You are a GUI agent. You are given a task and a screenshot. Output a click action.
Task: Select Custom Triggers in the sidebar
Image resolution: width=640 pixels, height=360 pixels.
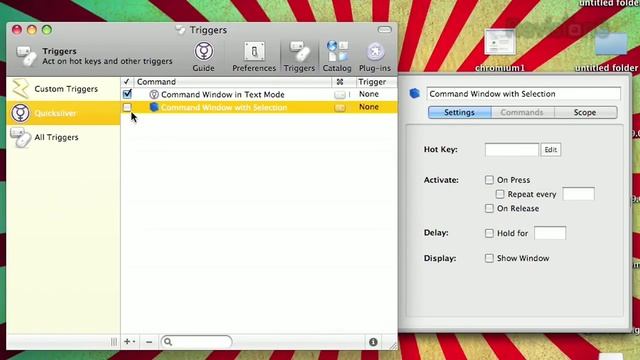coord(63,89)
